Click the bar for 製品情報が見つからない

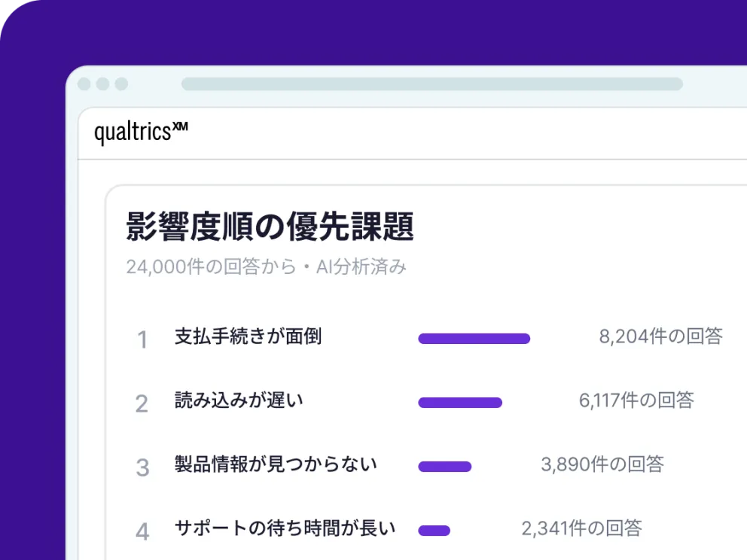tap(445, 466)
